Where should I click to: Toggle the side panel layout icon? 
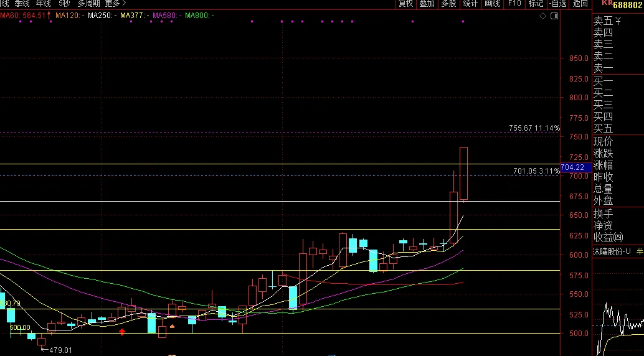click(554, 16)
